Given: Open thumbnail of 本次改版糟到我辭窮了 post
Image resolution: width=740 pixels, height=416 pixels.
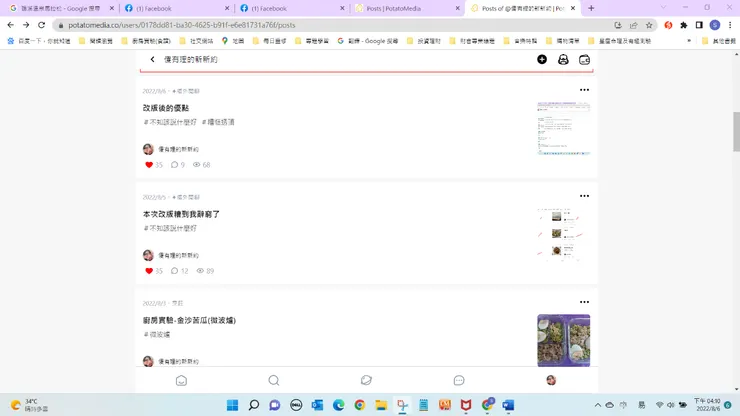Looking at the screenshot, I should tap(563, 235).
